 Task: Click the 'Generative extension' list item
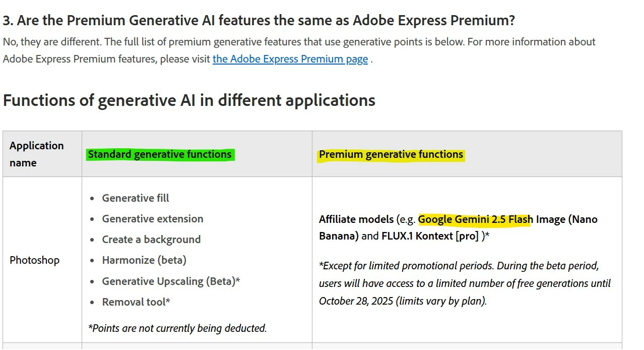pos(153,219)
